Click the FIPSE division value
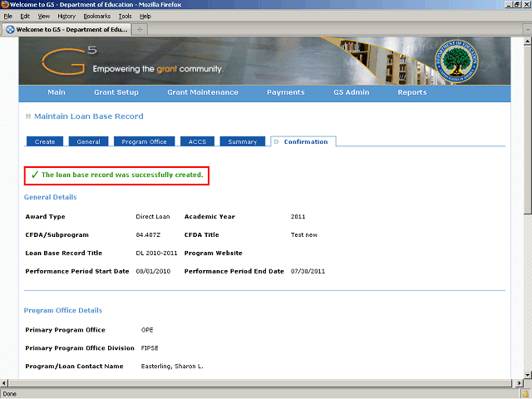The image size is (532, 399). click(x=150, y=348)
